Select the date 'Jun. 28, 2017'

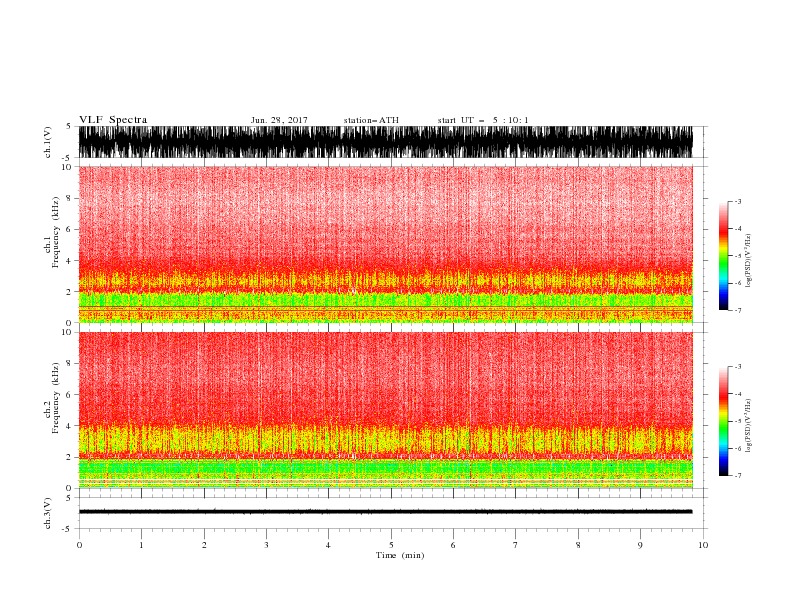click(x=279, y=120)
